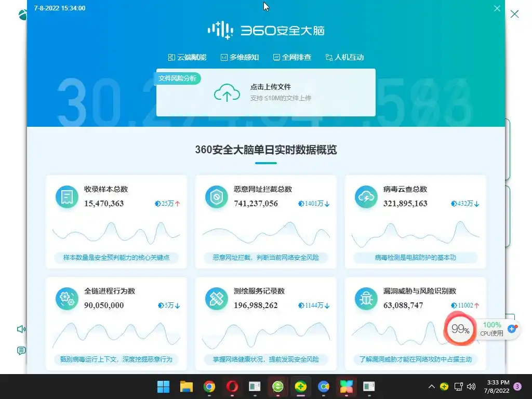Click the 病毒云查总数 cloud icon
This screenshot has height=399, width=532.
point(366,197)
